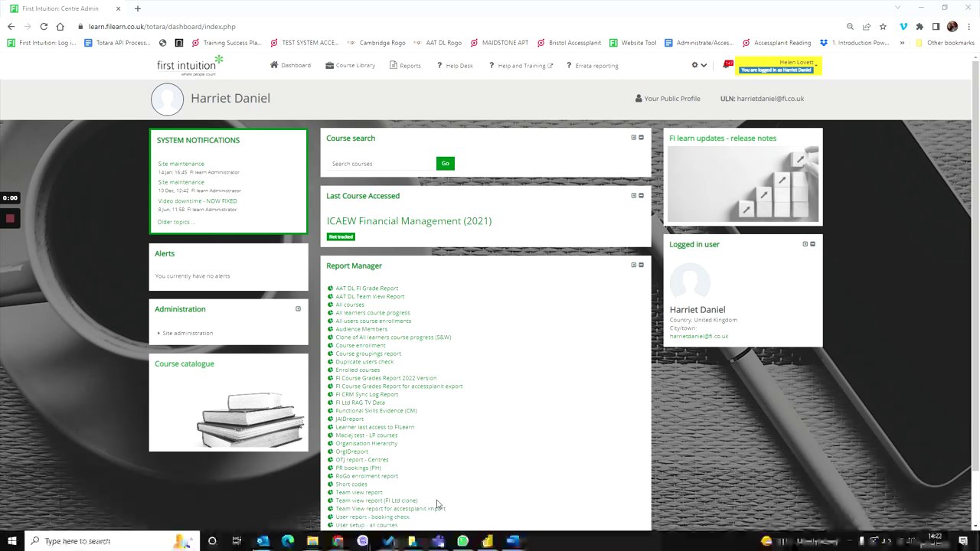Viewport: 980px width, 551px height.
Task: Dock the Report Manager block
Action: [633, 265]
